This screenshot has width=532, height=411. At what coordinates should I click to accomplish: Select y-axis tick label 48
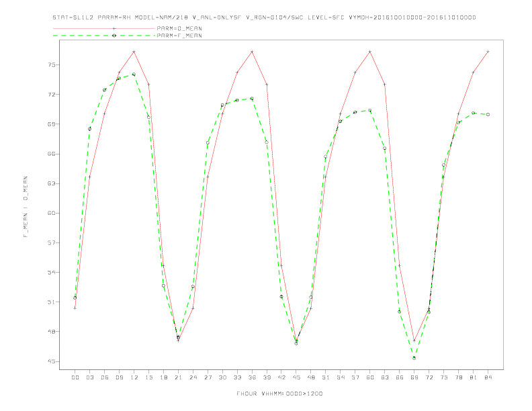click(x=52, y=332)
